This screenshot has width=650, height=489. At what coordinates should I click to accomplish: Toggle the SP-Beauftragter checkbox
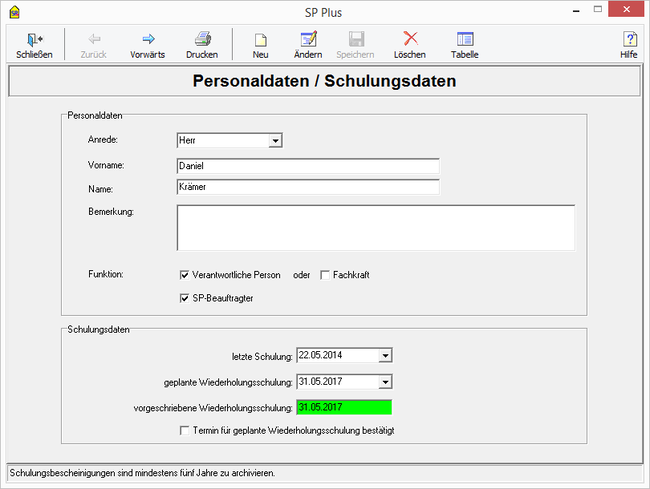(x=184, y=298)
